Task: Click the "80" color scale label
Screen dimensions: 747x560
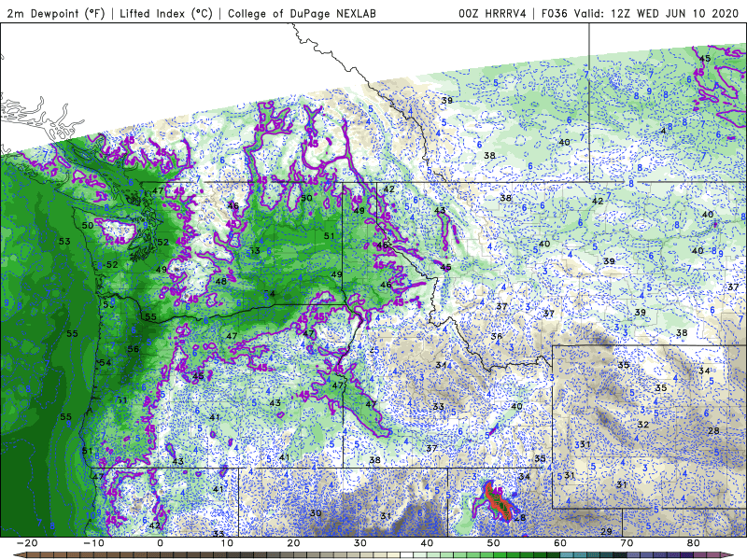Action: 694,543
